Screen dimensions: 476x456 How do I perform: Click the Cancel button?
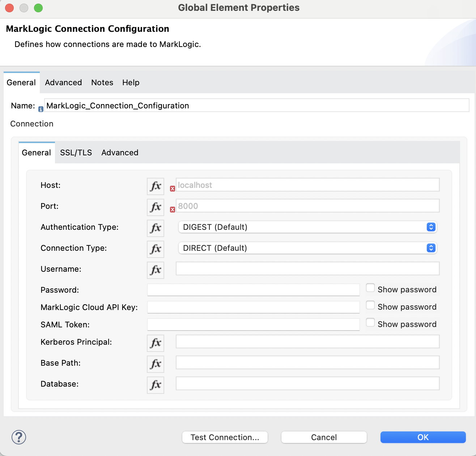click(x=324, y=437)
